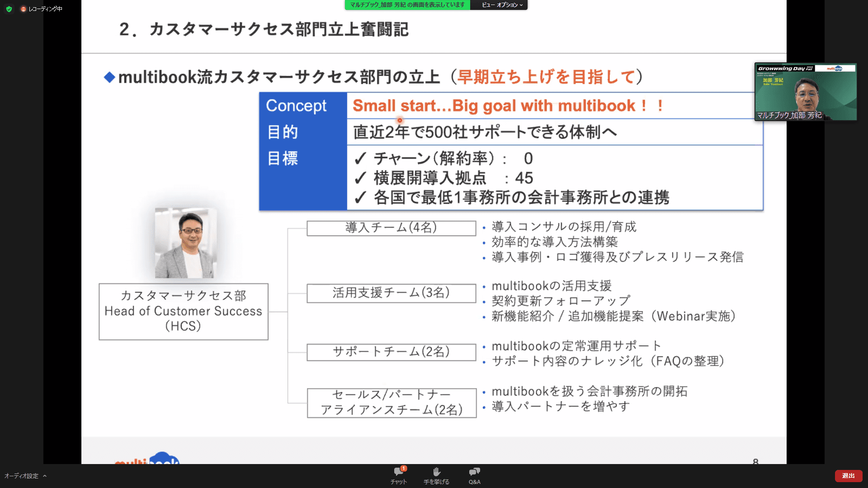Click the 導入チーム(4名) box
Viewport: 868px width, 488px height.
tap(391, 228)
